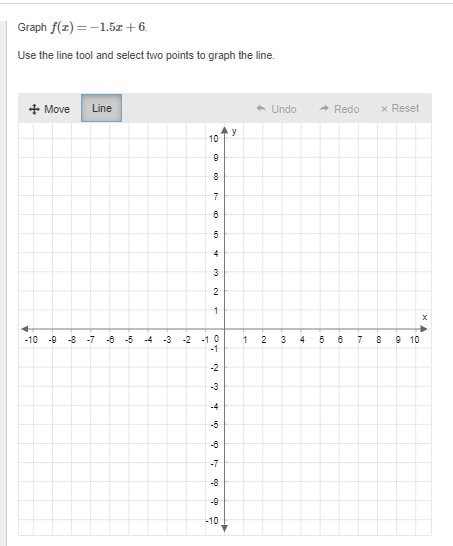The width and height of the screenshot is (453, 546).
Task: Click the right arrow tip of x-axis
Action: pyautogui.click(x=424, y=329)
